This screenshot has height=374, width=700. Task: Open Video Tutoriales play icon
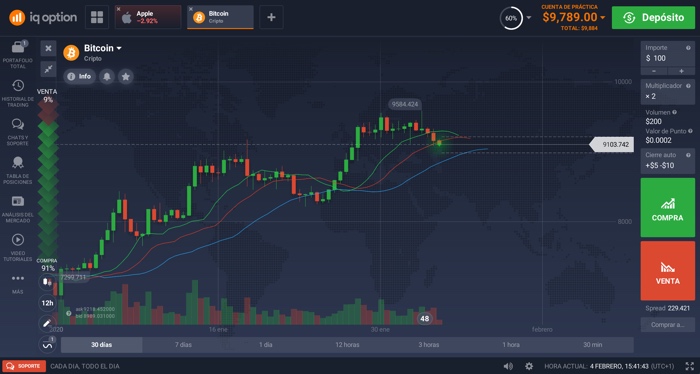18,240
